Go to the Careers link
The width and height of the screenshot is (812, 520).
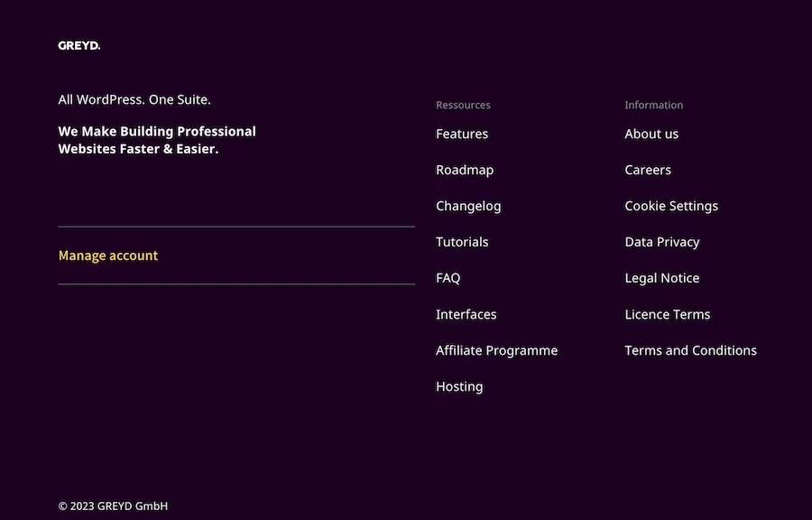pos(648,170)
